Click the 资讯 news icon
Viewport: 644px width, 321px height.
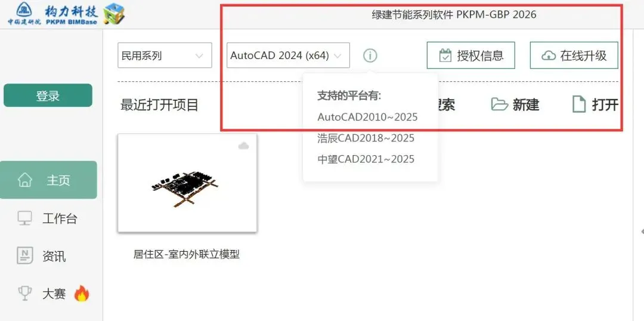tap(24, 257)
